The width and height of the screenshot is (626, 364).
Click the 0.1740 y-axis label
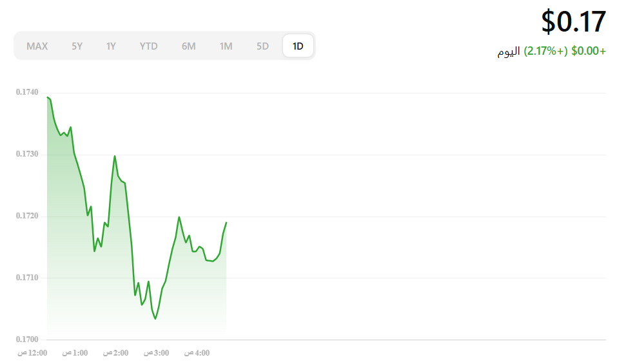27,93
